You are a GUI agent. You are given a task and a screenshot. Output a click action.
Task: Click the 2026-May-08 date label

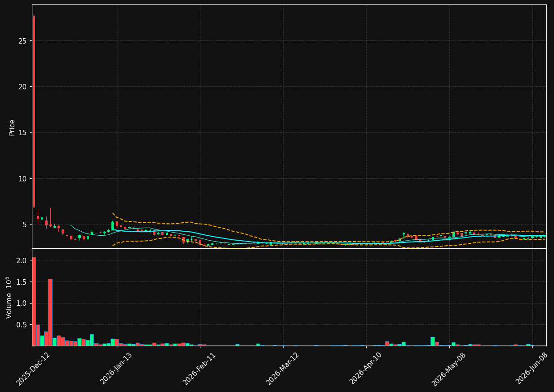(449, 369)
